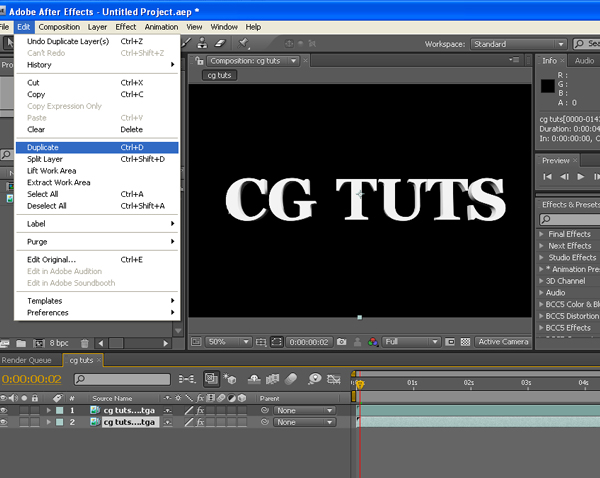This screenshot has width=600, height=478.
Task: Click the timeline search field
Action: click(x=122, y=380)
